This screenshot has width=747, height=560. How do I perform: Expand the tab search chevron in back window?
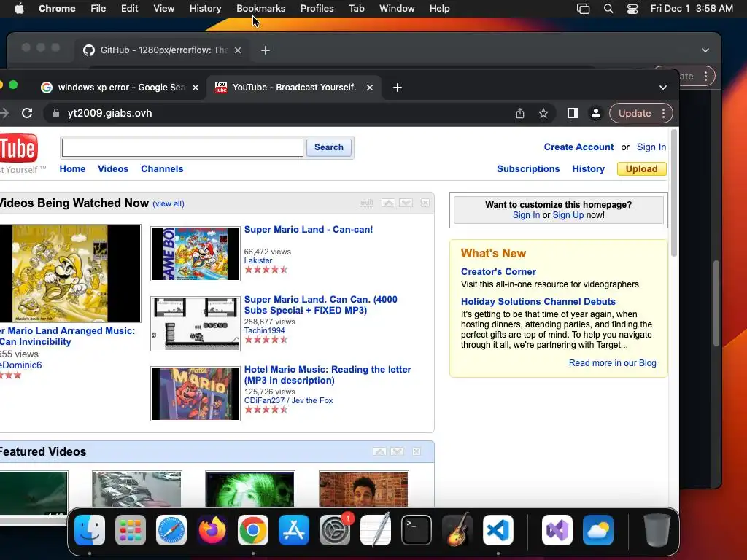coord(705,50)
